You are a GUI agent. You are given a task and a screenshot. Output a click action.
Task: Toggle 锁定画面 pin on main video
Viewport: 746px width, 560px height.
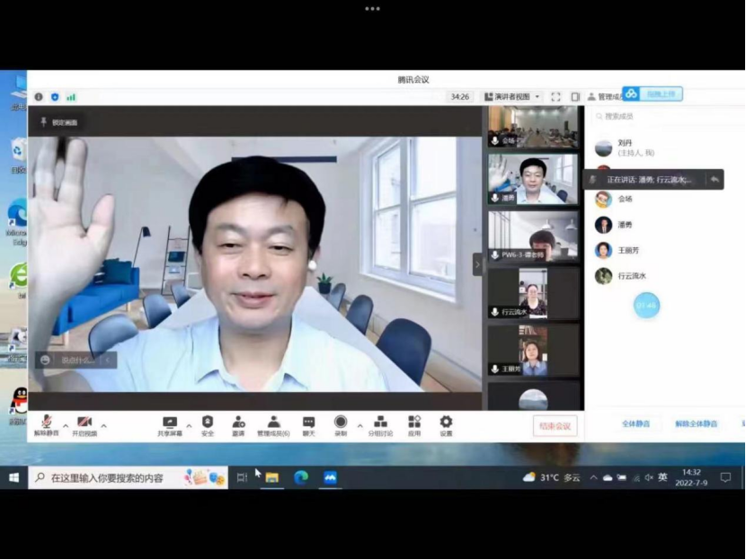59,122
